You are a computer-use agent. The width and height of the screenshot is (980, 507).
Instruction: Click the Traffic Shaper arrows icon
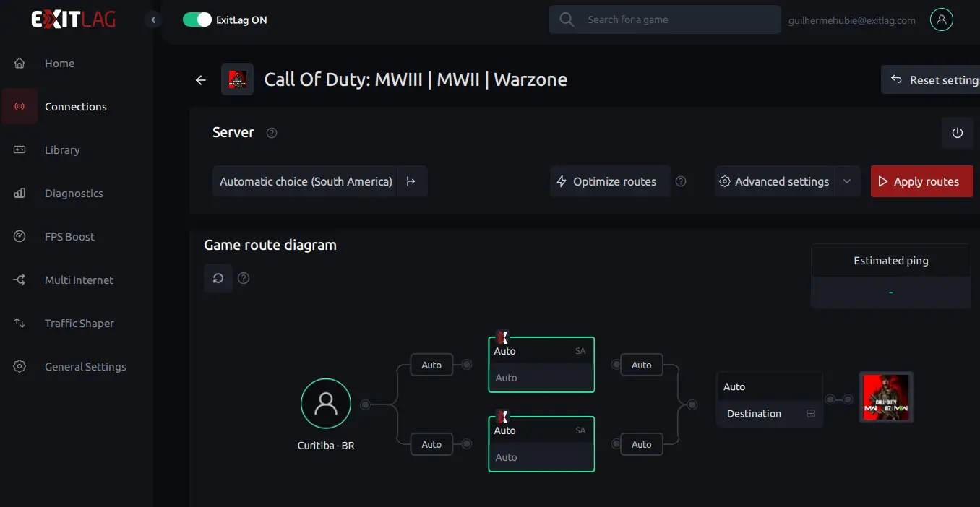[20, 323]
